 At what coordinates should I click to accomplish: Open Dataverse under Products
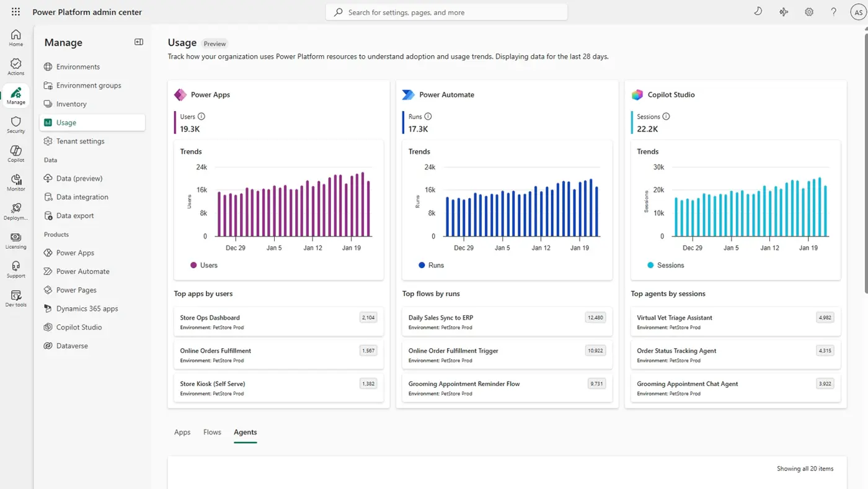click(x=92, y=346)
